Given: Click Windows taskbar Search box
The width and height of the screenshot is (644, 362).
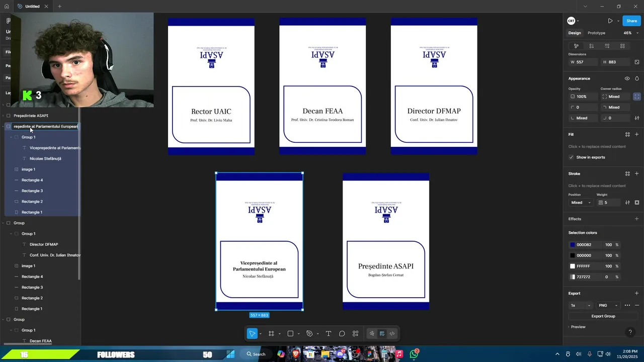Looking at the screenshot, I should tap(257, 354).
